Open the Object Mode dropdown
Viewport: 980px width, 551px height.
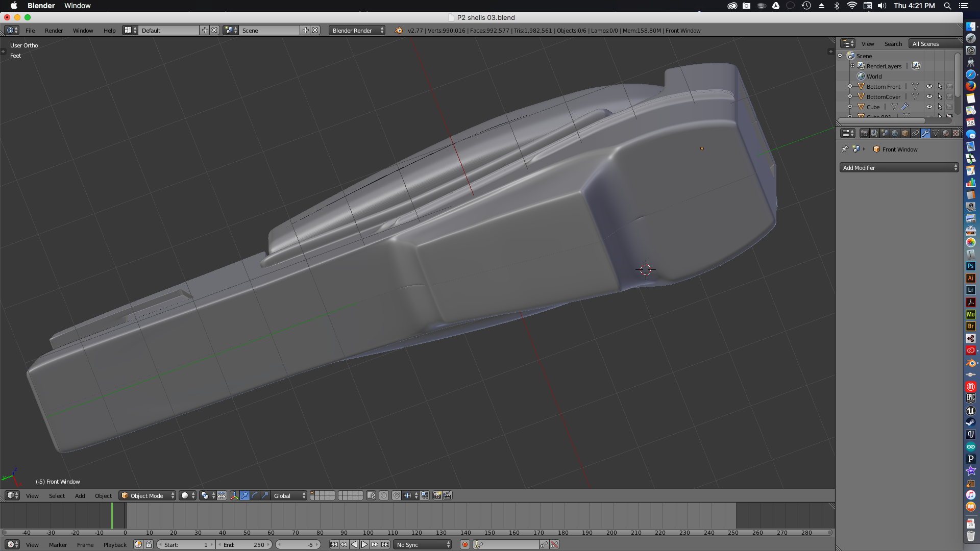pos(148,495)
